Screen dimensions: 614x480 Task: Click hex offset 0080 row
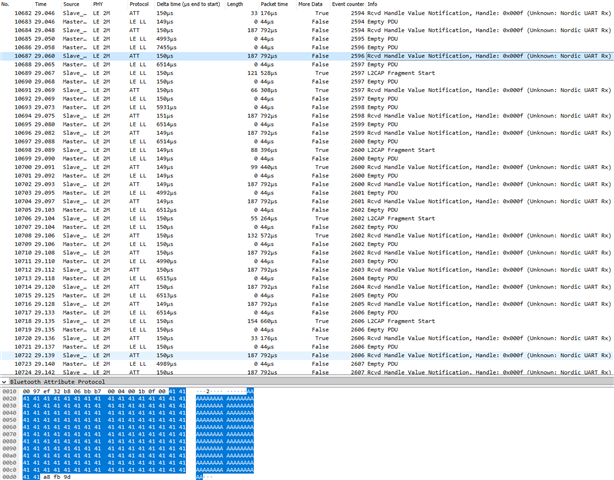[9, 441]
